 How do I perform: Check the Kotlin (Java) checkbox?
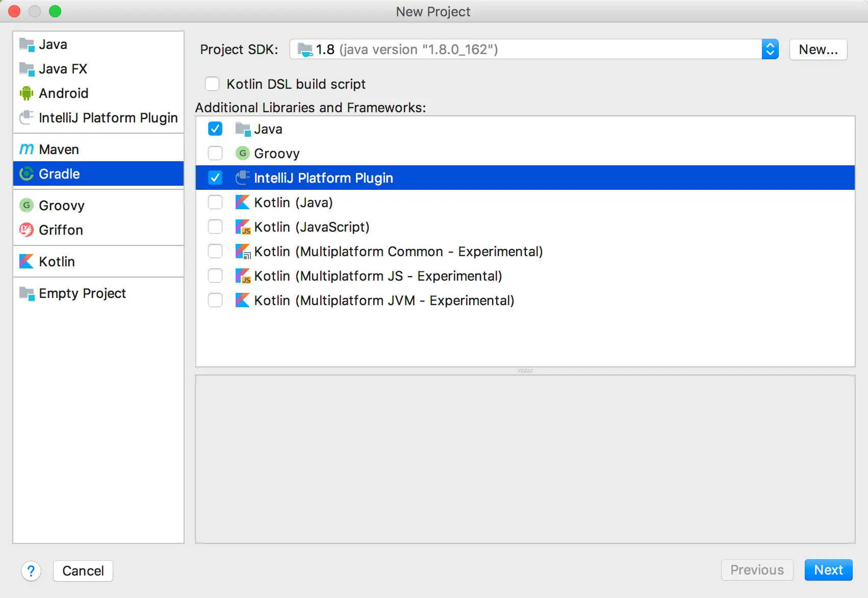tap(215, 202)
